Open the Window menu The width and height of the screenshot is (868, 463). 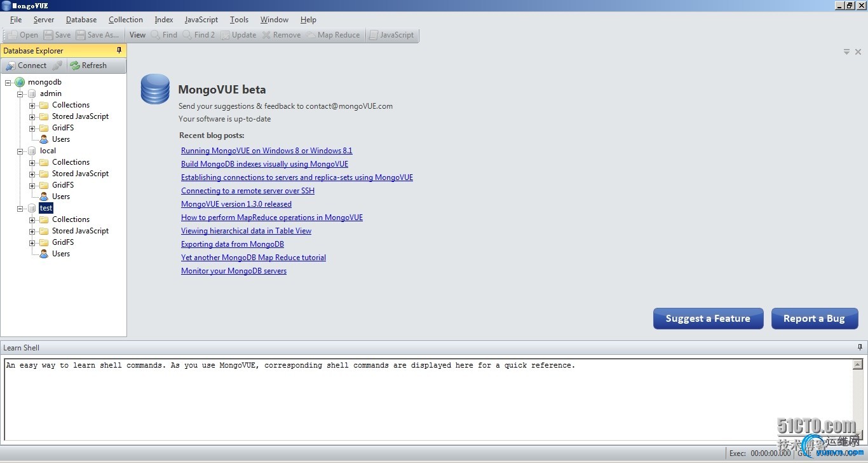(x=275, y=20)
